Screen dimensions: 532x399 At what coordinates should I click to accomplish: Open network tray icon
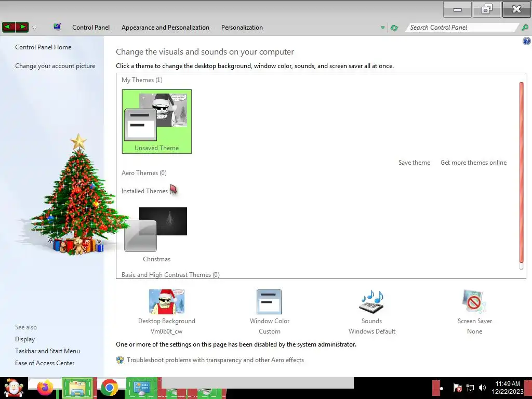point(470,388)
